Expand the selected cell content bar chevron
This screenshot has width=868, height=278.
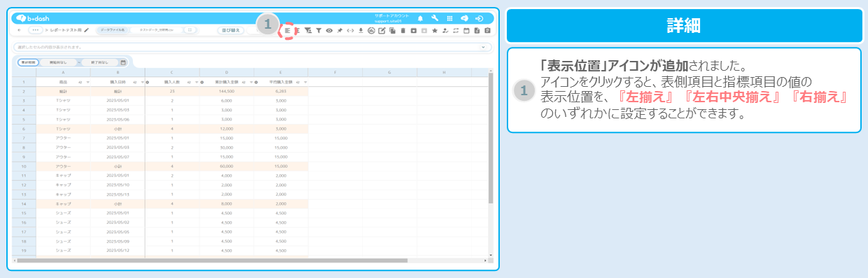point(483,47)
